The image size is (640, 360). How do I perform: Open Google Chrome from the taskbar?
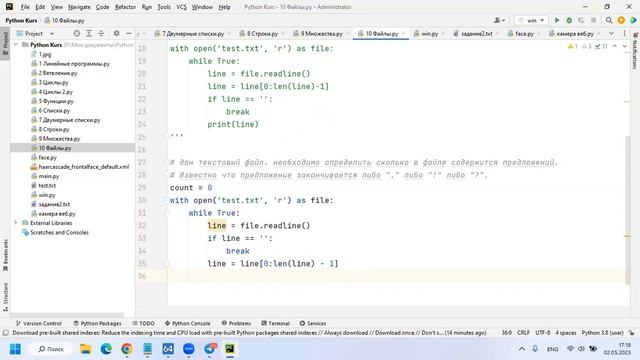pyautogui.click(x=127, y=349)
